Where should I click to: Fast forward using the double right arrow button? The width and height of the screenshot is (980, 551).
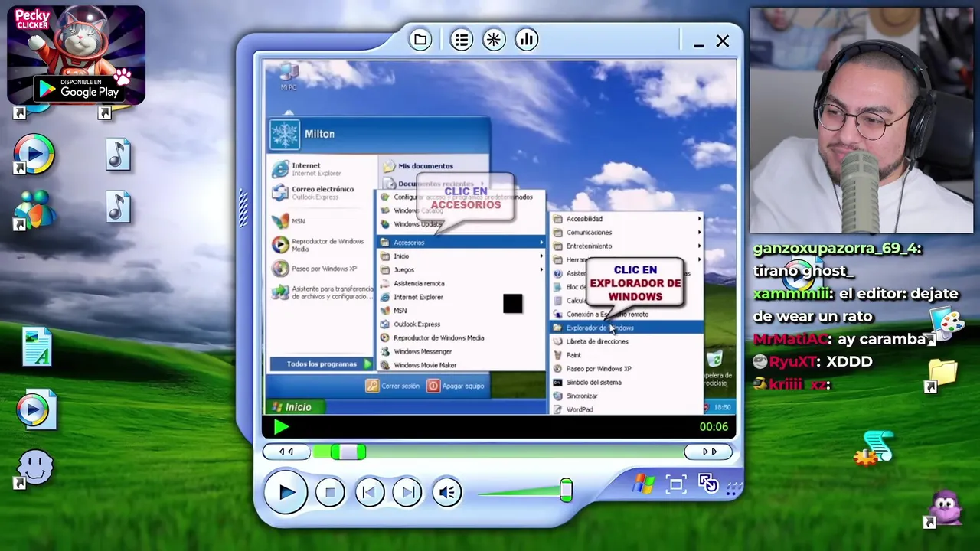click(x=709, y=452)
